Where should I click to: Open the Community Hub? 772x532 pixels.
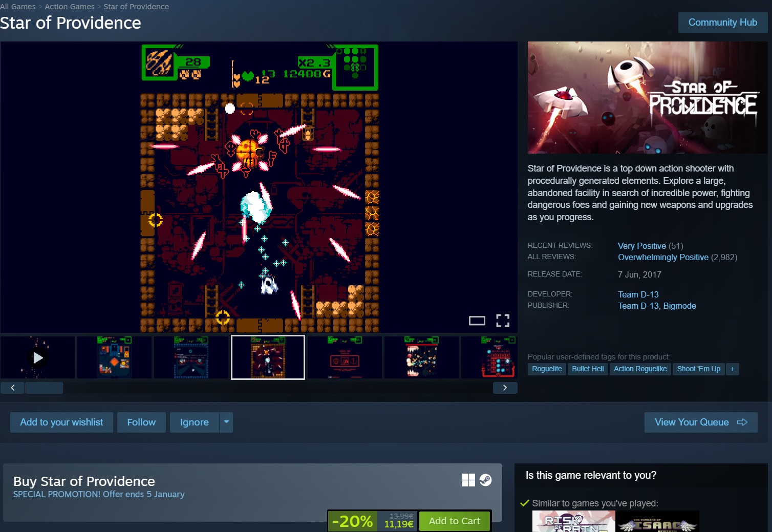pyautogui.click(x=722, y=23)
